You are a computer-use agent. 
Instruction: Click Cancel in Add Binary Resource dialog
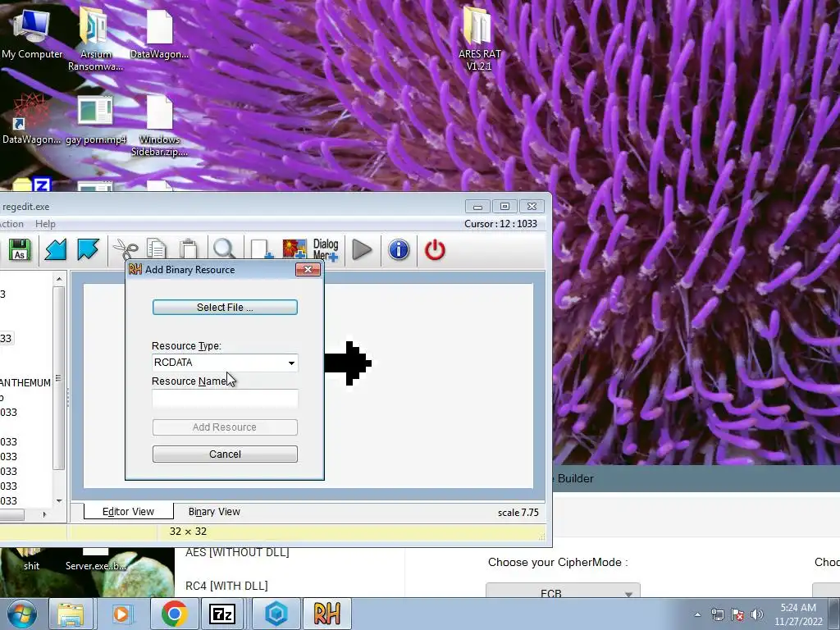225,454
